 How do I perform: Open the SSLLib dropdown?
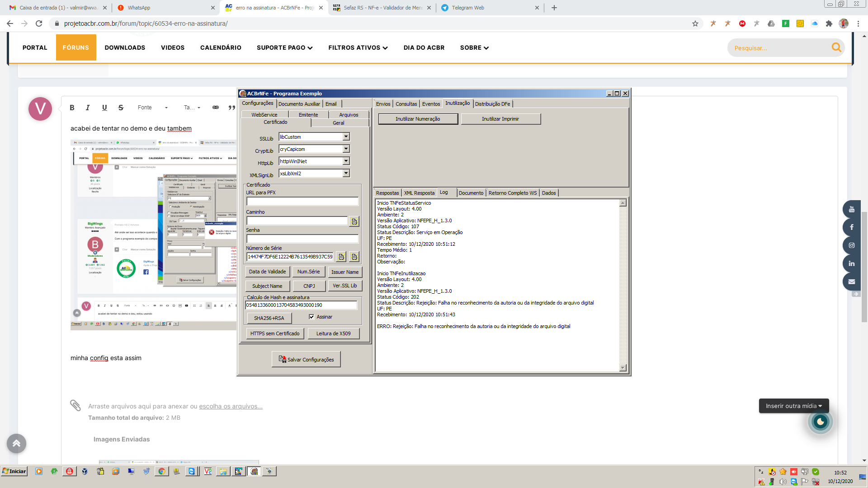tap(346, 137)
